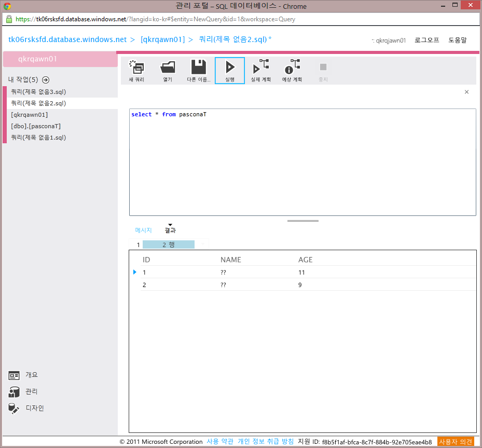Screen dimensions: 482x448
Task: Open [dbo].[pasconaT] work item
Action: click(36, 126)
